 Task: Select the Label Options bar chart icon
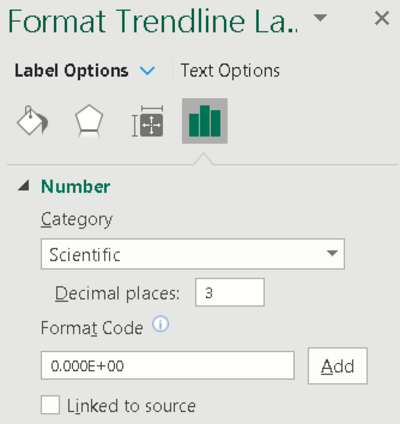(205, 121)
